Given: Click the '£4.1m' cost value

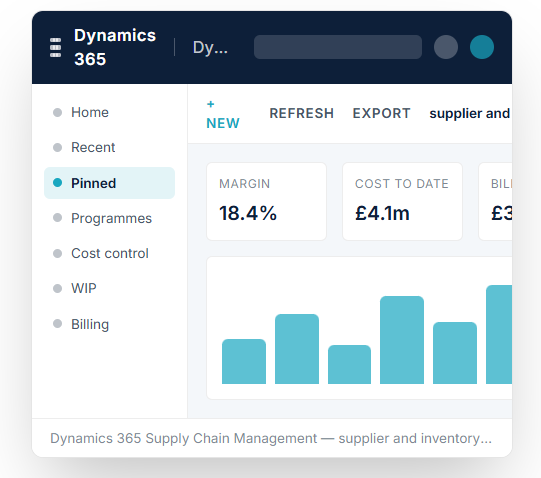Looking at the screenshot, I should click(382, 213).
